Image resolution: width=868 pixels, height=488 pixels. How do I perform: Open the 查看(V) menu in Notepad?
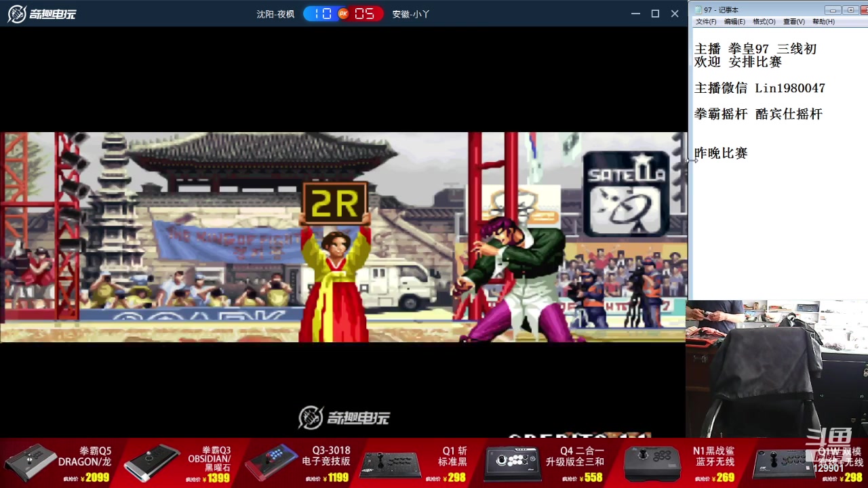(x=793, y=22)
